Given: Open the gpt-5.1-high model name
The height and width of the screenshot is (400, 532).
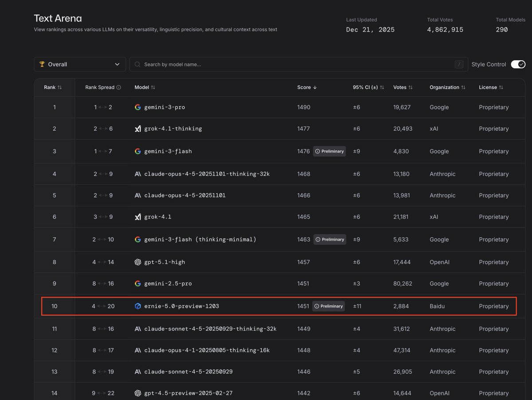Looking at the screenshot, I should click(x=164, y=262).
